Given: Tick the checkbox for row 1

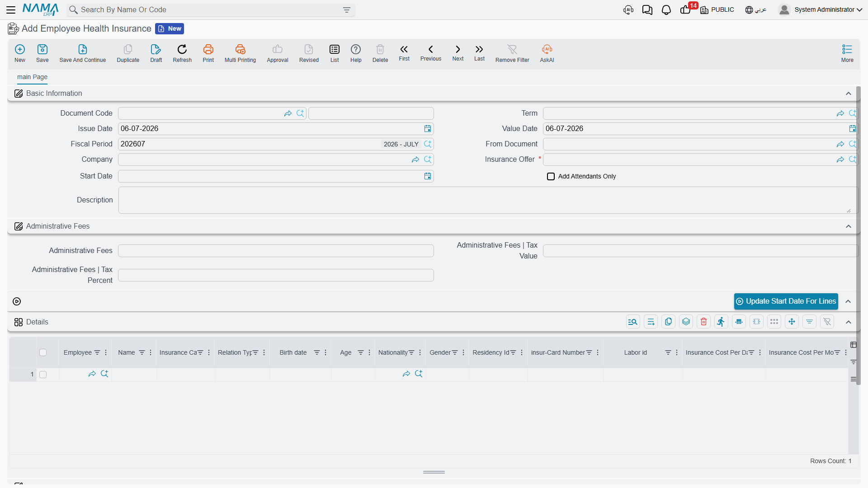Looking at the screenshot, I should click(43, 375).
